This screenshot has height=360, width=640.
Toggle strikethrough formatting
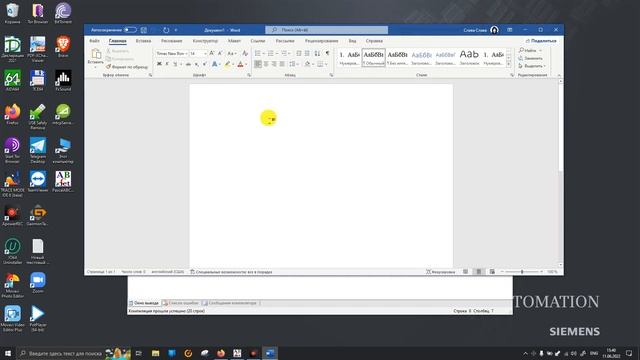188,64
